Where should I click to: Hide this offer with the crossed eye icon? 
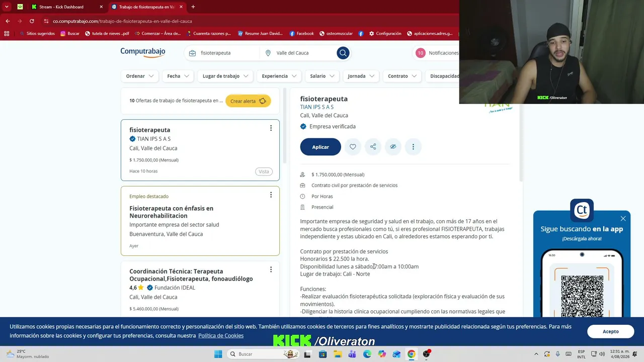[393, 147]
